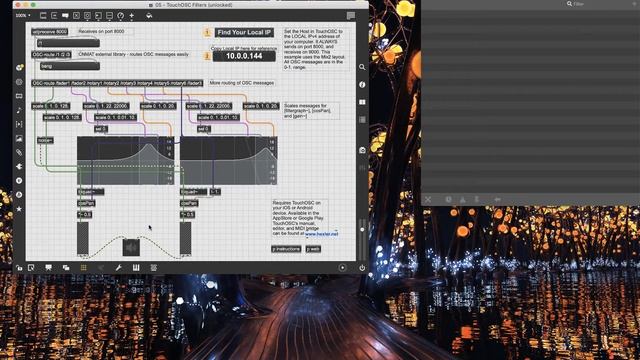Open the www.hexler.net link
Image resolution: width=640 pixels, height=360 pixels.
pos(321,234)
